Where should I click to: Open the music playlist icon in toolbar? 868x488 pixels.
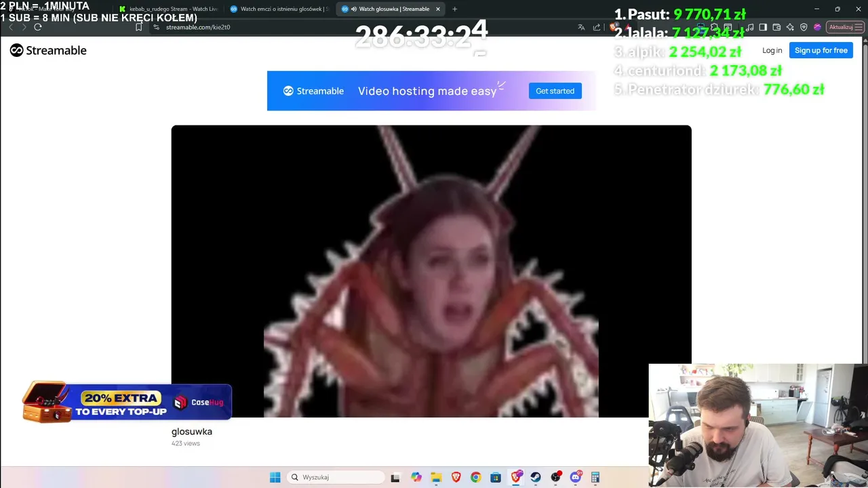coord(749,27)
